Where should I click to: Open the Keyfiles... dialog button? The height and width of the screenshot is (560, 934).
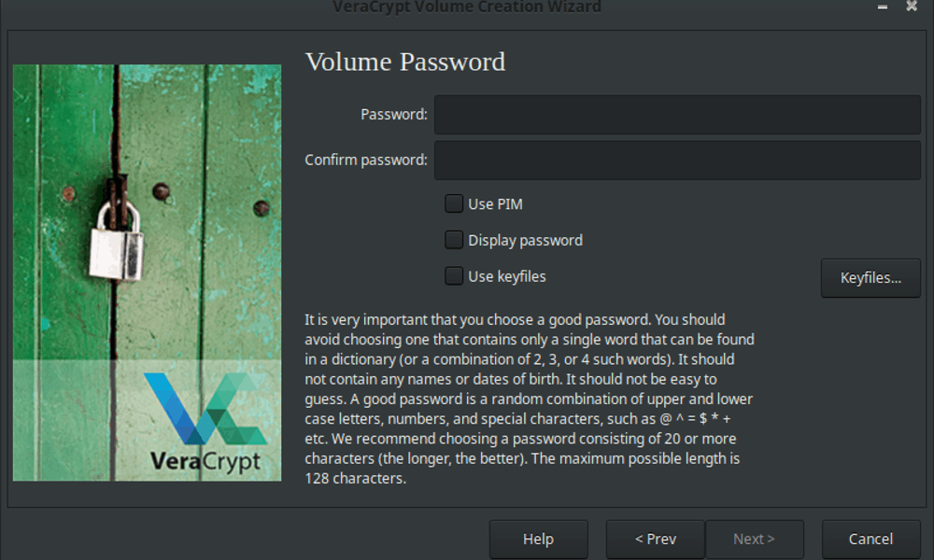pos(870,278)
